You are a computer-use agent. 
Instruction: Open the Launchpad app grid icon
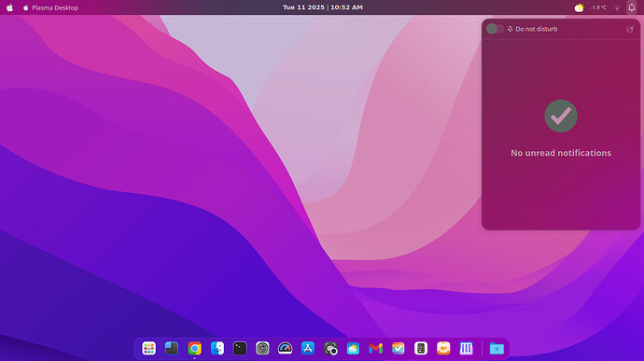click(x=148, y=348)
